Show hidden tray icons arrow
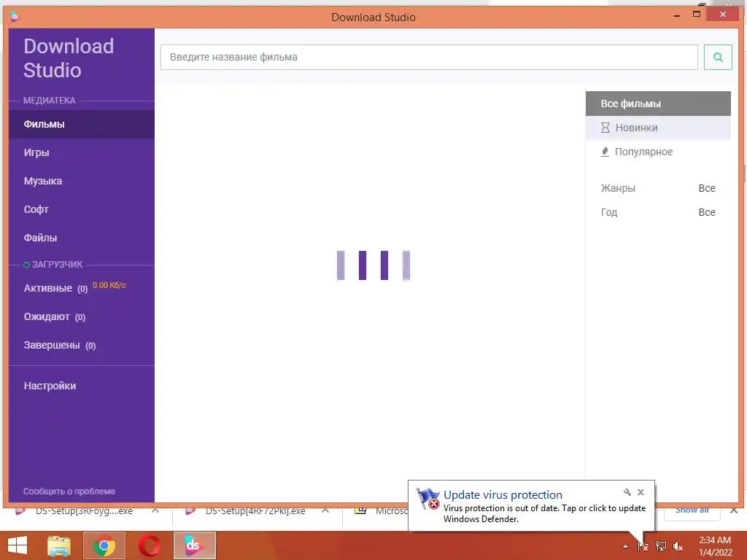The width and height of the screenshot is (747, 560). click(625, 547)
